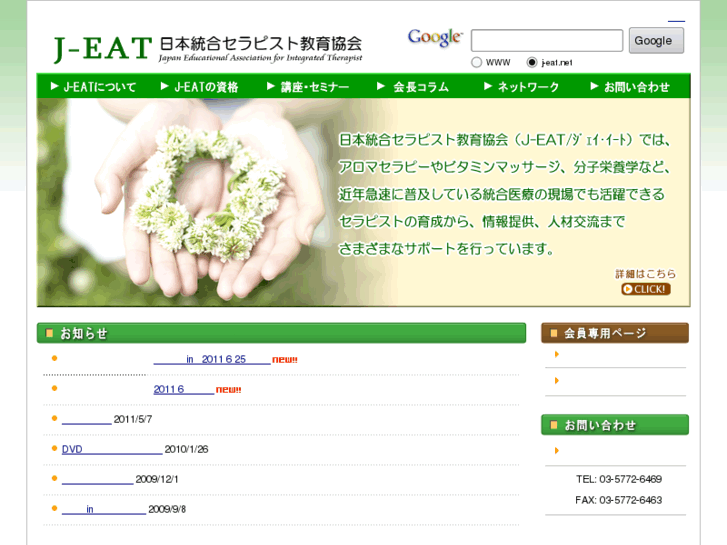Click the first arrow item under 会員専用ページ
Viewport: 727px width, 545px height.
click(x=557, y=354)
